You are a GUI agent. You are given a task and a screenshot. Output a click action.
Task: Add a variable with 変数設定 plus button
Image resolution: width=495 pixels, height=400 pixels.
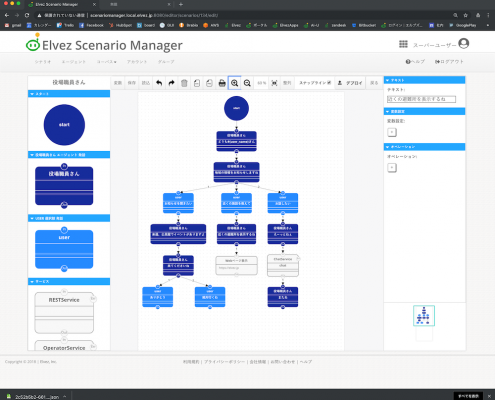coord(392,132)
